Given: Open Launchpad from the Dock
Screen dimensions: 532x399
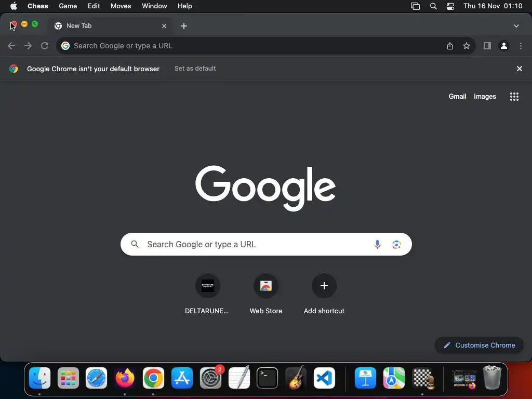Looking at the screenshot, I should click(68, 378).
